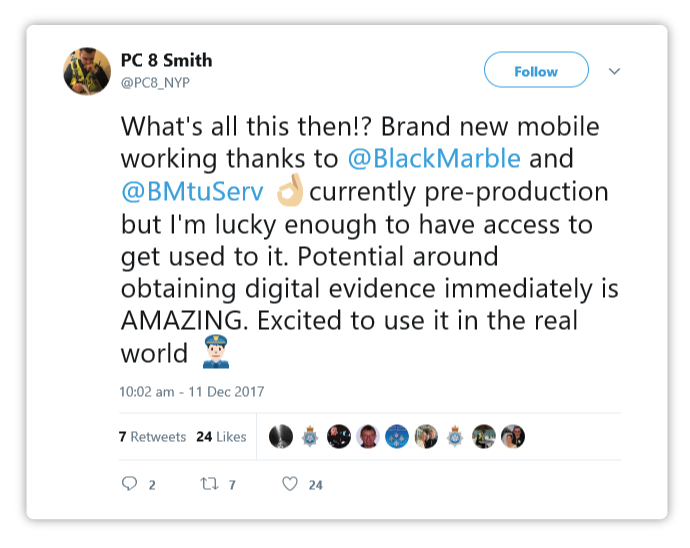Image resolution: width=690 pixels, height=548 pixels.
Task: Open PC 8 Smith's profile picture
Action: [x=87, y=71]
